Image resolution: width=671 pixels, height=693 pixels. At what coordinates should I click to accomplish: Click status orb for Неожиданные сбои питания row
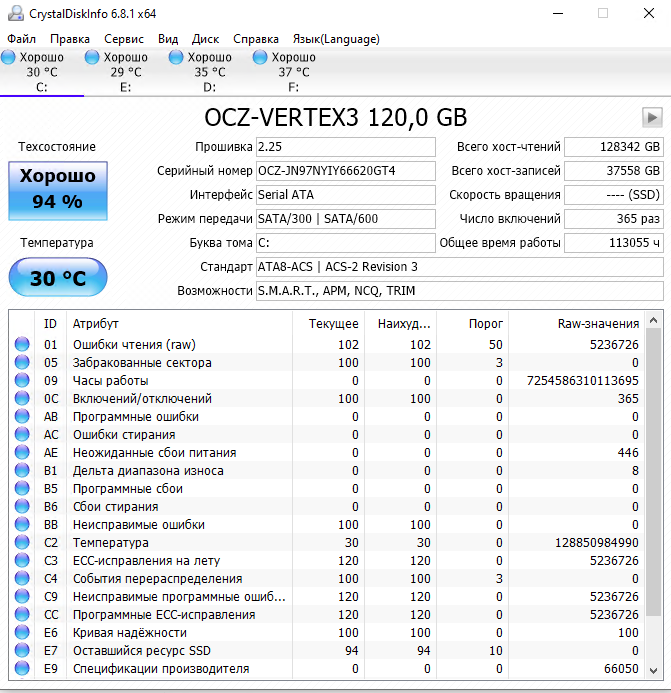[22, 453]
